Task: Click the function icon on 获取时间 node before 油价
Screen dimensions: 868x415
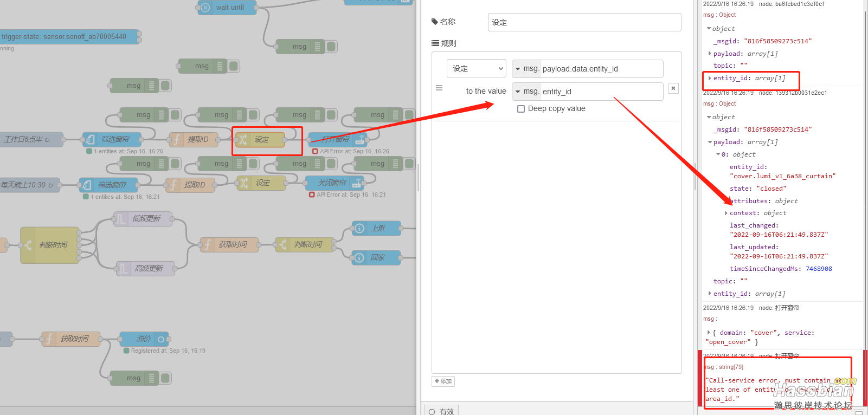Action: tap(49, 339)
